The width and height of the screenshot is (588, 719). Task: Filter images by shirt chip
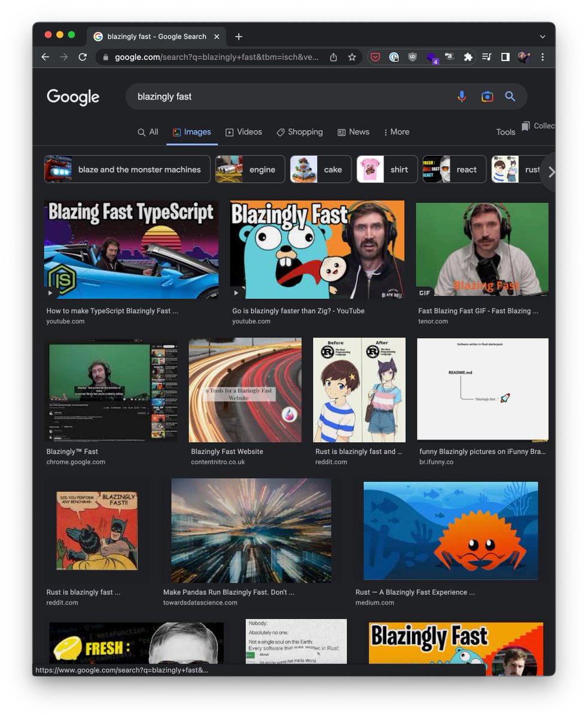387,170
